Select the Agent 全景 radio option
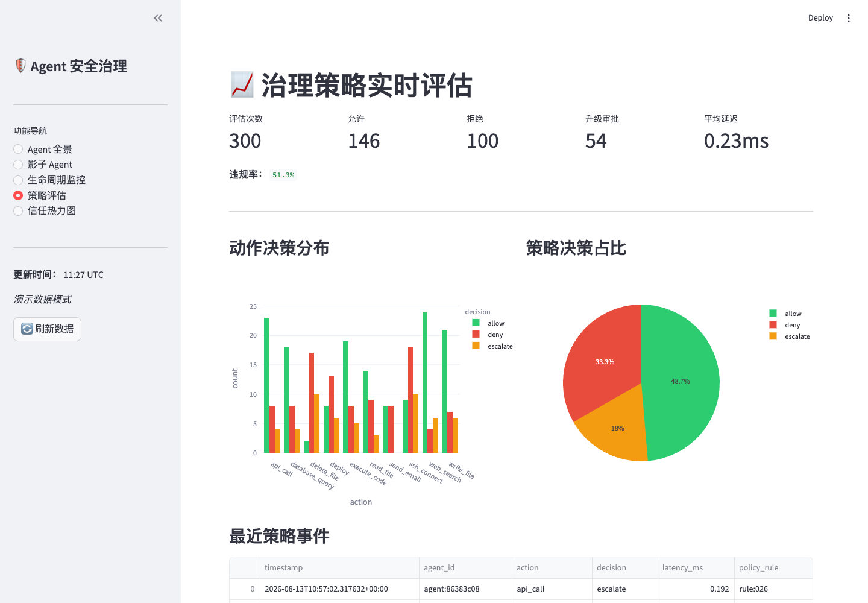Screen dimensions: 868x603 coord(43,149)
